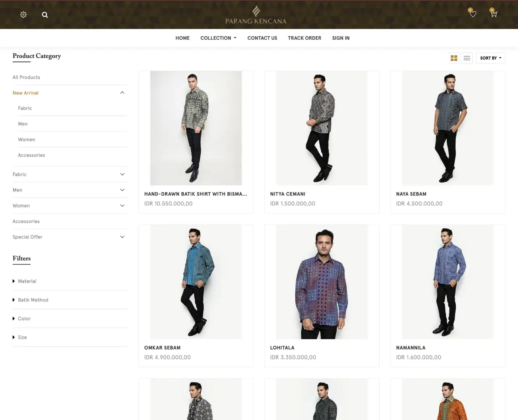Click the Hand-Drawn Batik Shirt title

click(195, 194)
